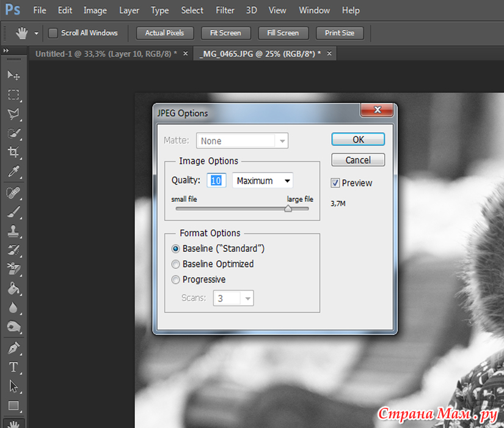Open the Maximum quality preset dropdown

pyautogui.click(x=263, y=180)
